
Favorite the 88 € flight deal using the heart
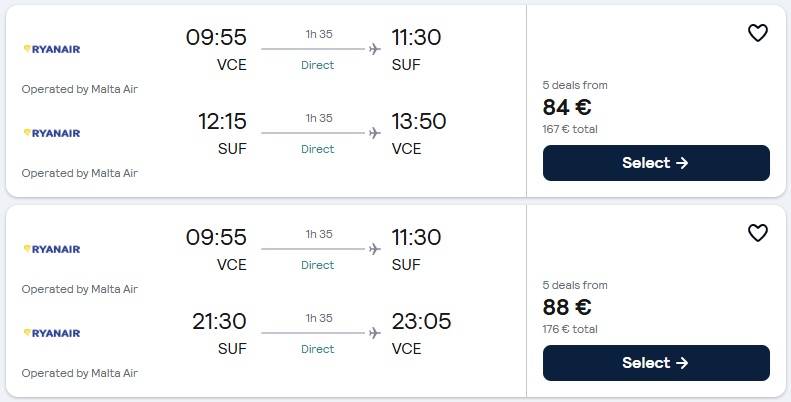click(x=758, y=233)
